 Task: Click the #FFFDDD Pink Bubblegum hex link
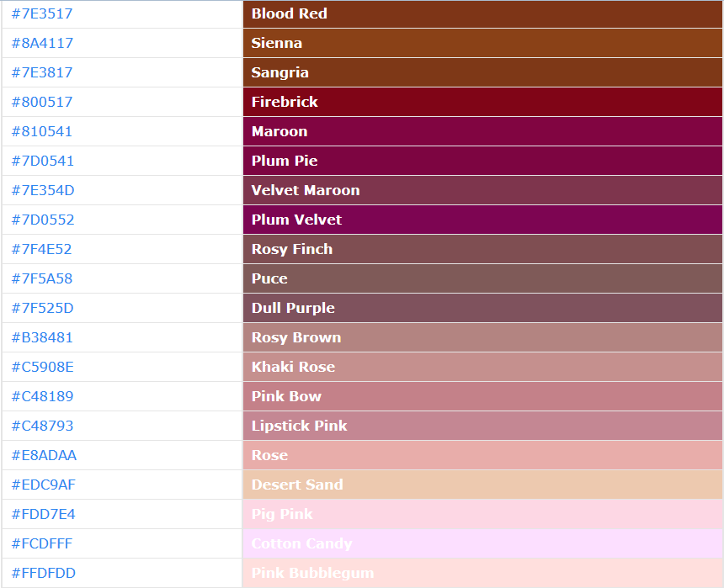(38, 573)
